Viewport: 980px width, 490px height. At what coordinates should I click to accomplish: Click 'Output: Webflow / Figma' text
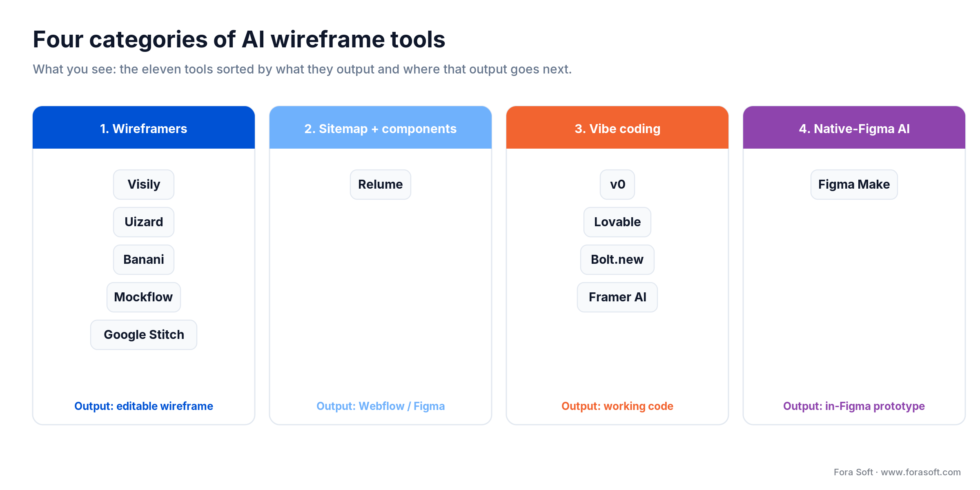pos(381,406)
